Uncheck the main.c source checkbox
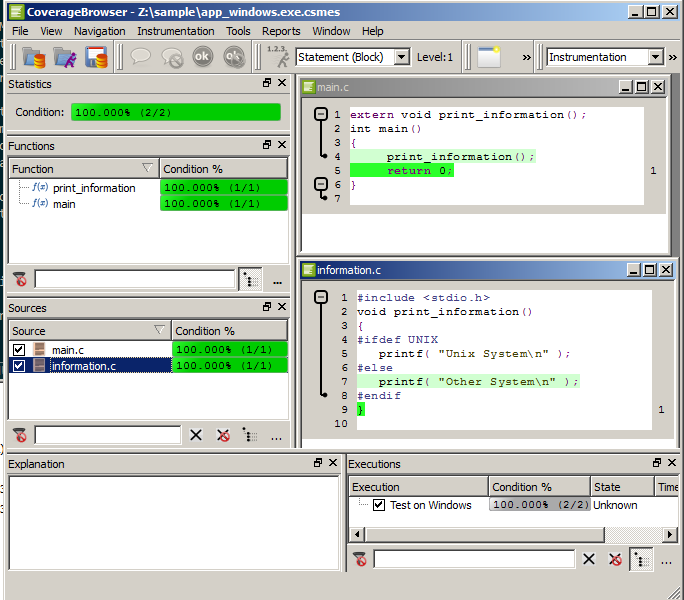The height and width of the screenshot is (600, 684). coord(18,350)
